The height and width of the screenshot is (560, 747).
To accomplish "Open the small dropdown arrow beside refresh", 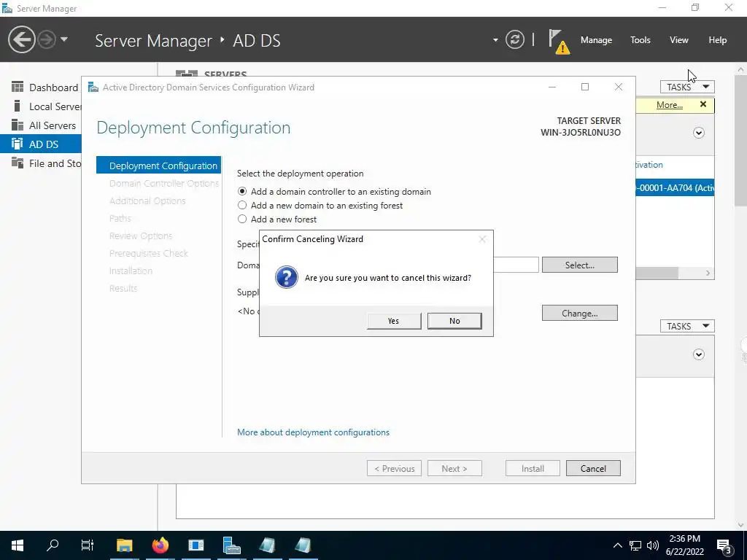I will click(495, 40).
